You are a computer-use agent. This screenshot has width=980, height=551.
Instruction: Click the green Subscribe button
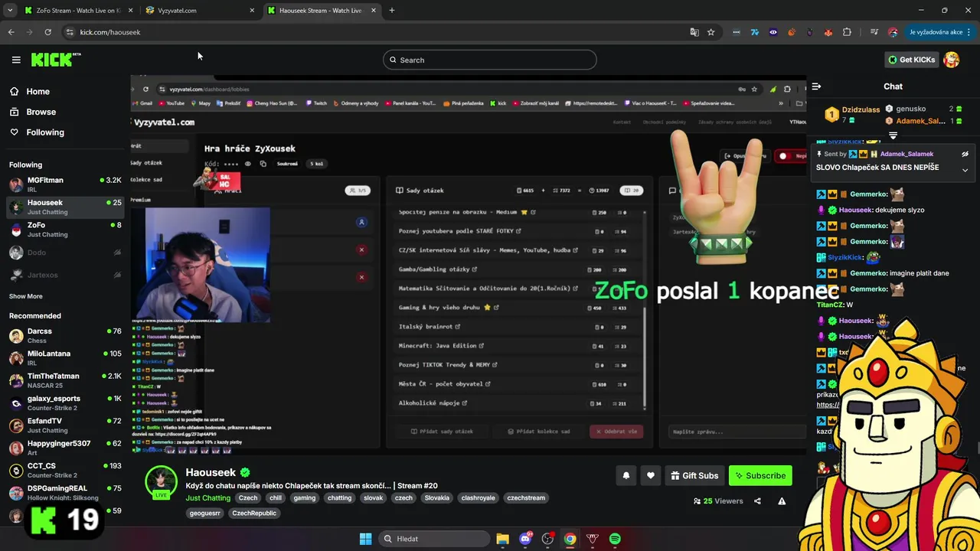(x=760, y=475)
